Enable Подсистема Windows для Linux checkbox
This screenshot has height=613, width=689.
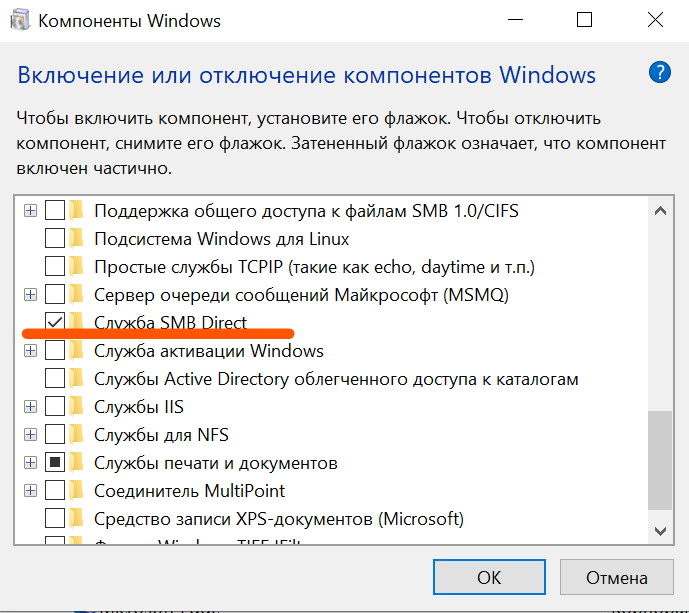pyautogui.click(x=55, y=239)
